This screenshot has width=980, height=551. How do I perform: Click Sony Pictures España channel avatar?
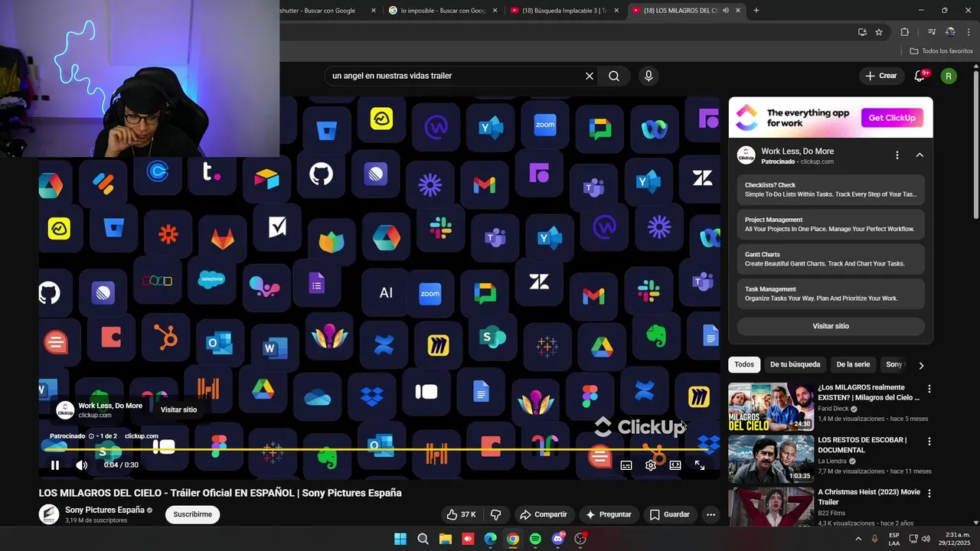tap(49, 514)
